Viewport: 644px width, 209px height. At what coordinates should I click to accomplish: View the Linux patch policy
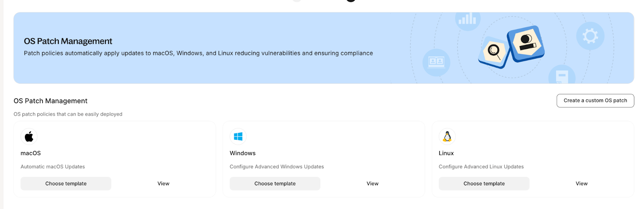point(581,184)
